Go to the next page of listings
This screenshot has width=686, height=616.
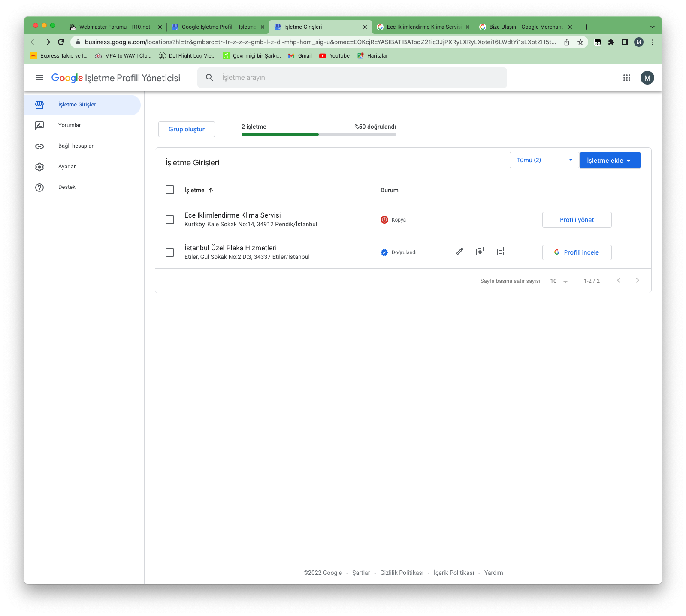[x=638, y=281]
